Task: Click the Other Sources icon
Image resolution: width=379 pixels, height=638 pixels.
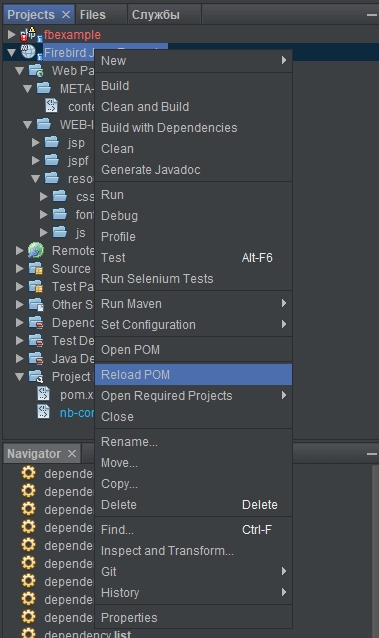Action: tap(36, 304)
